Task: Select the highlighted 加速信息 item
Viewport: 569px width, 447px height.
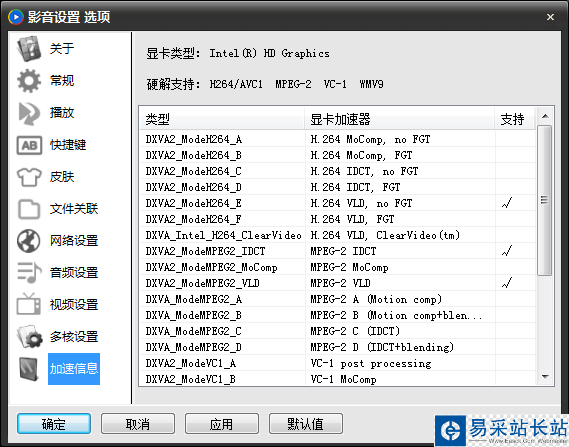Action: click(x=74, y=369)
